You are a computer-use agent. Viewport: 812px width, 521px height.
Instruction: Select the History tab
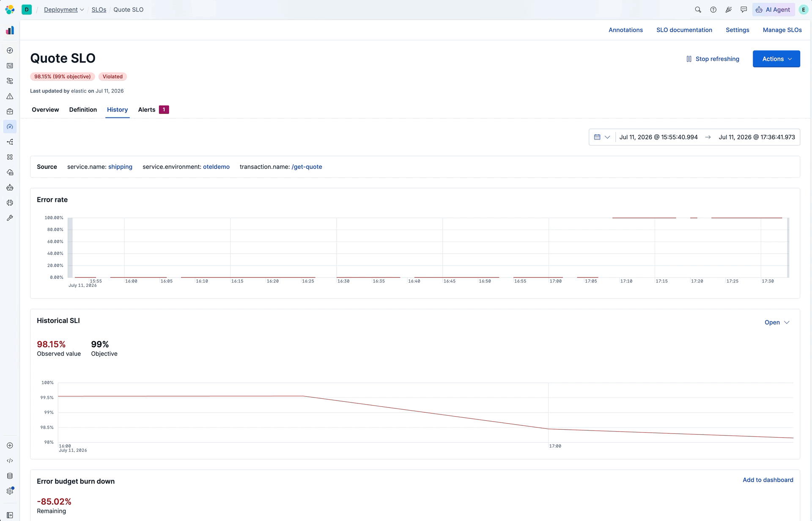click(x=117, y=110)
